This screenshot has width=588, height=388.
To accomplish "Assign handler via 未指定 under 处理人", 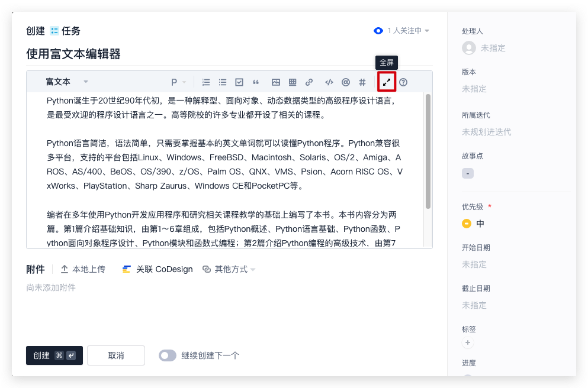I will (493, 48).
